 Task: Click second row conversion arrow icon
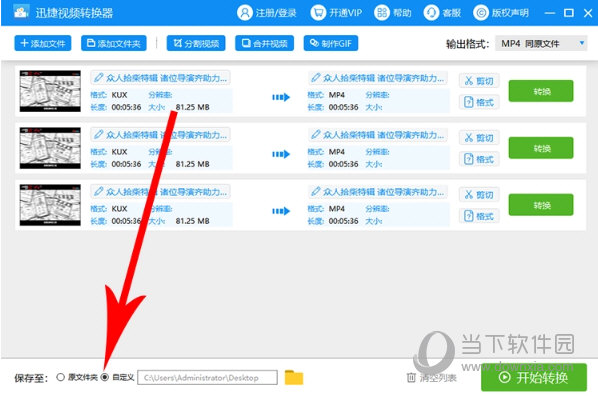click(x=281, y=154)
